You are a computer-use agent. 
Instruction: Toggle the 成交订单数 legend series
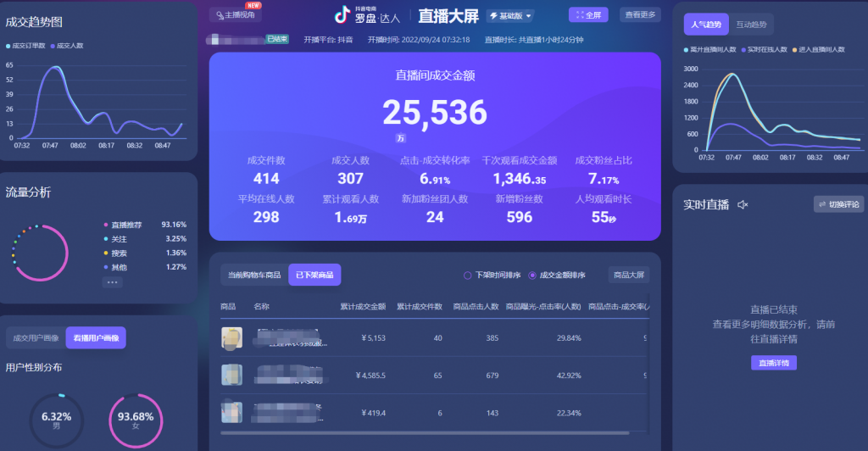pos(25,46)
